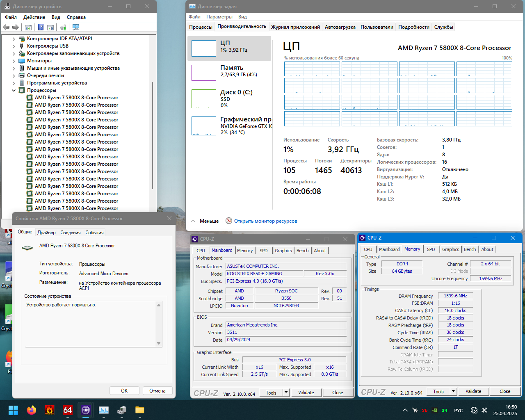Click the volume speaker icon in tray

click(x=484, y=410)
